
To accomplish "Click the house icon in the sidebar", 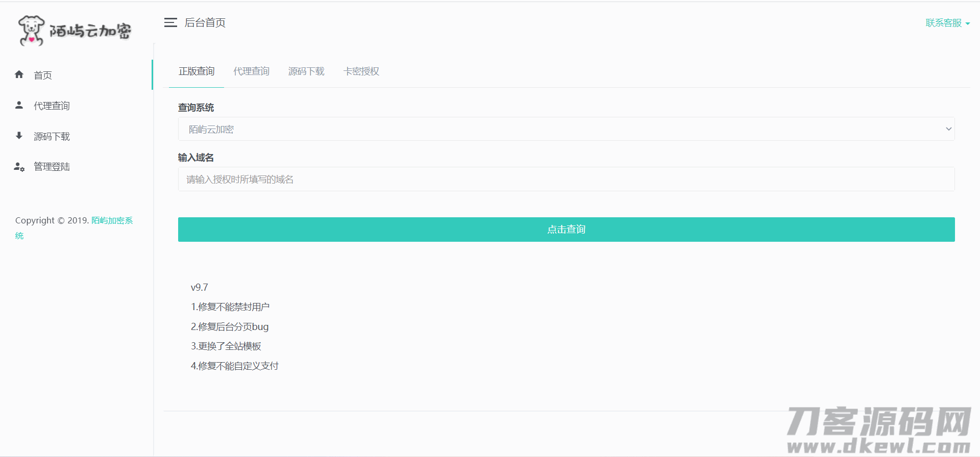I will point(19,74).
